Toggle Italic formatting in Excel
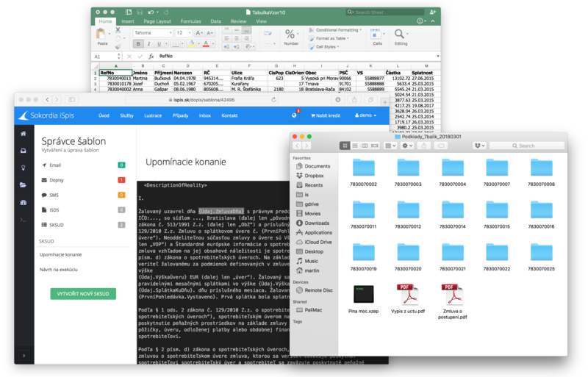This screenshot has width=588, height=377. tap(148, 44)
